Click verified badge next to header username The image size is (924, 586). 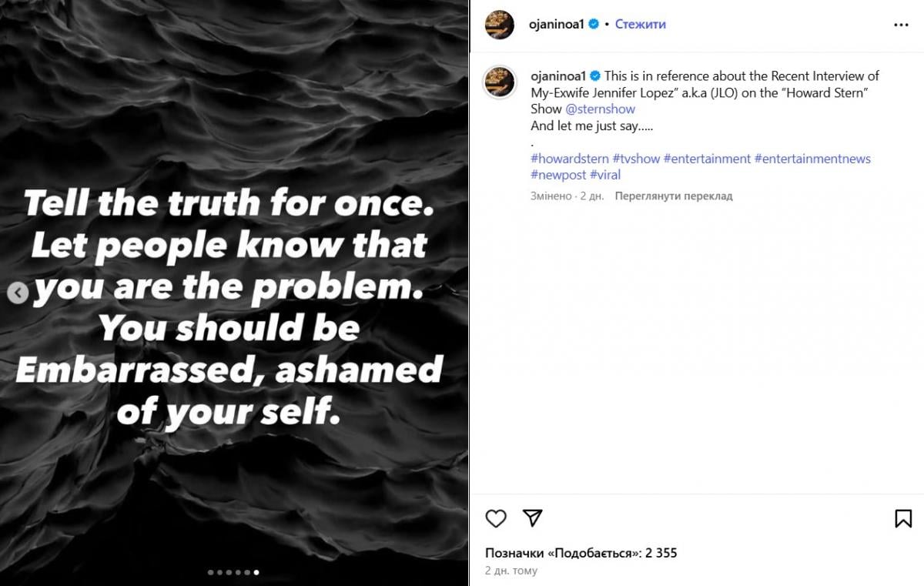pyautogui.click(x=594, y=25)
